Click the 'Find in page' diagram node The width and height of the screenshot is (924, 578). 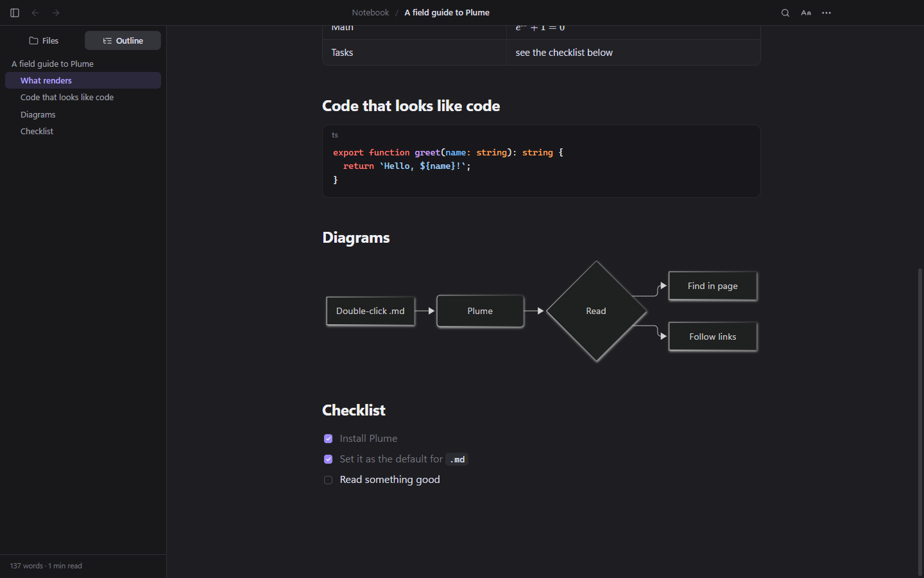(x=712, y=286)
